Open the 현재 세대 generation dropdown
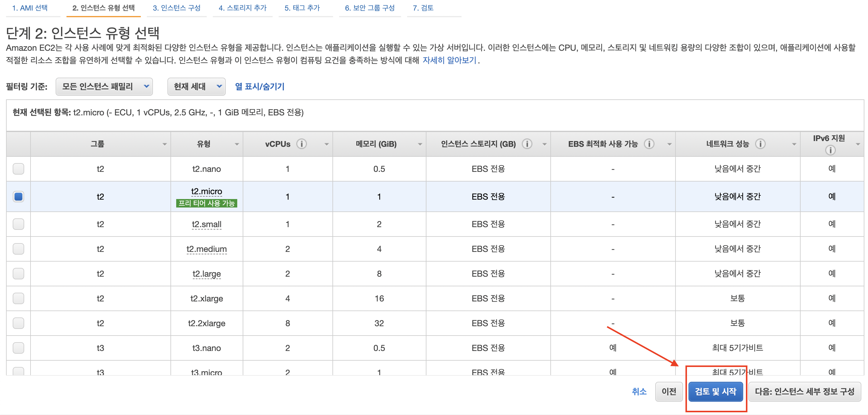868x415 pixels. 196,87
